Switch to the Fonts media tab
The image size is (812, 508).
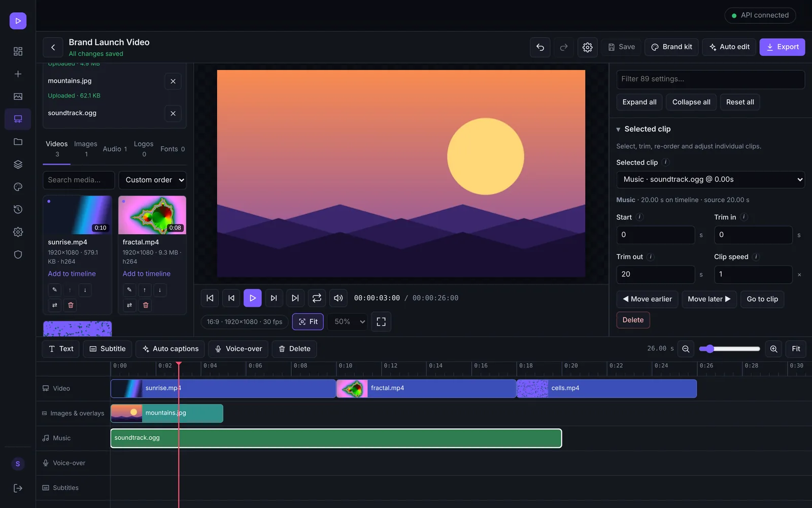click(x=173, y=149)
